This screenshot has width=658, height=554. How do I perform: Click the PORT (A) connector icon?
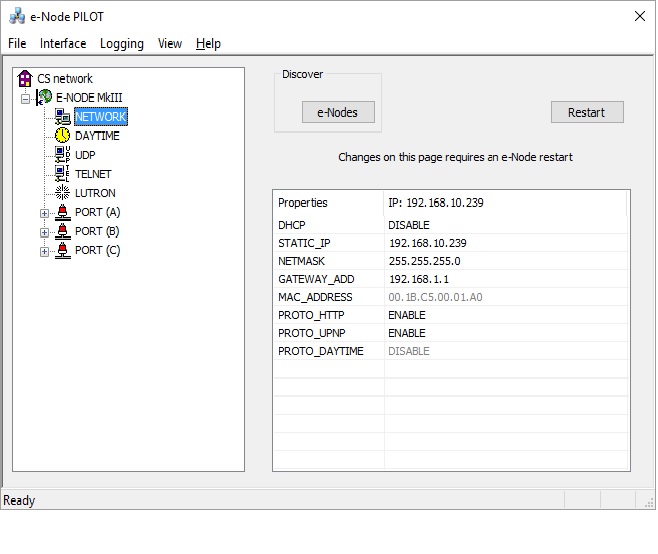pos(63,212)
